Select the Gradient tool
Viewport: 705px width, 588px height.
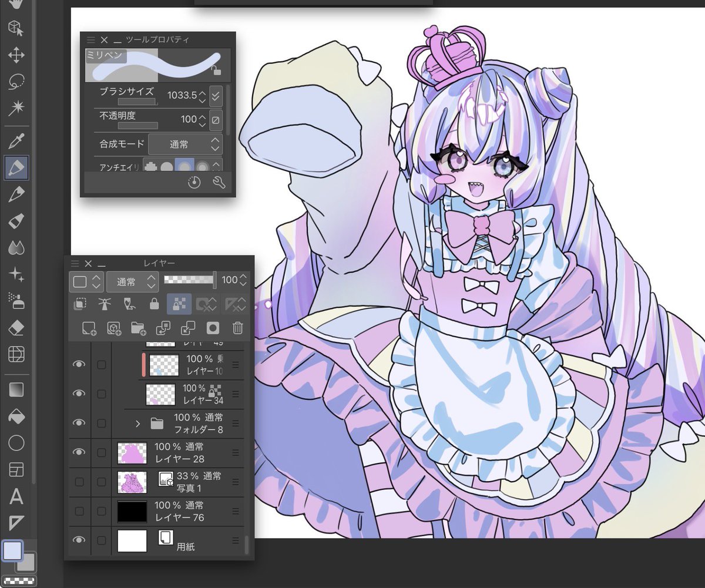click(16, 389)
